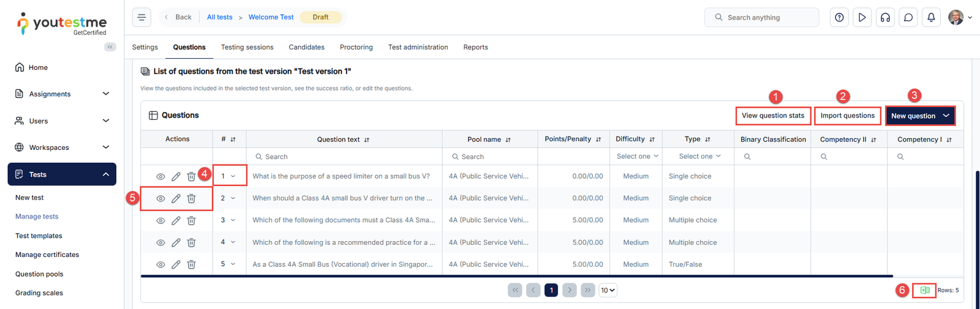Click the horizontal table scrollbar
Viewport: 980px width, 309px height.
tap(516, 276)
